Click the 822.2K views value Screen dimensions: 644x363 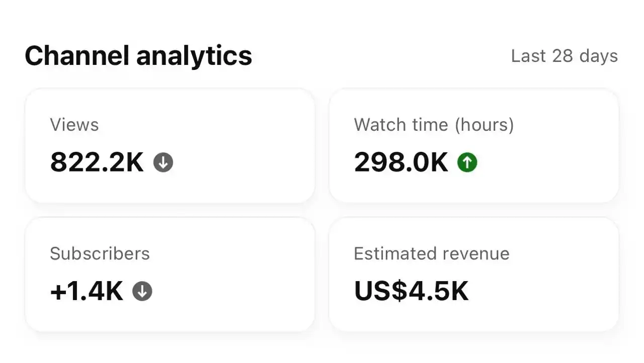(97, 163)
